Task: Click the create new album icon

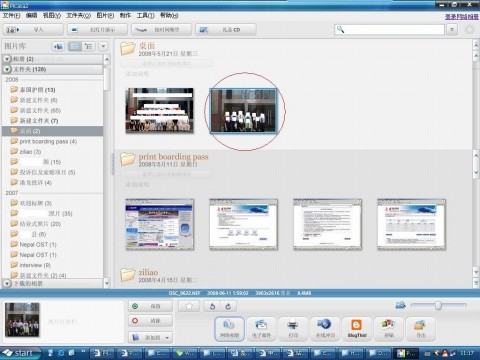Action: pyautogui.click(x=58, y=46)
